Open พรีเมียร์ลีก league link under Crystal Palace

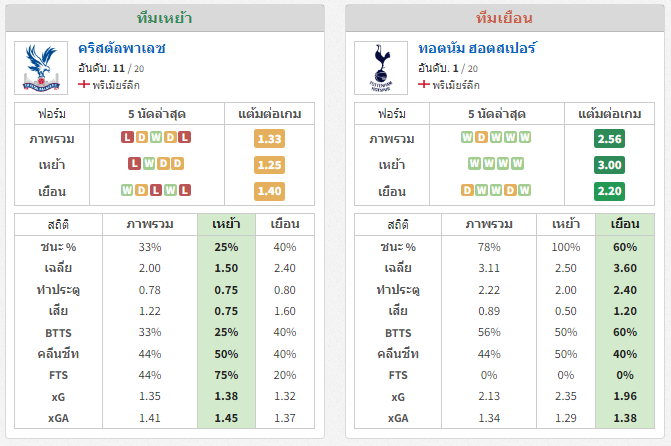(x=116, y=85)
